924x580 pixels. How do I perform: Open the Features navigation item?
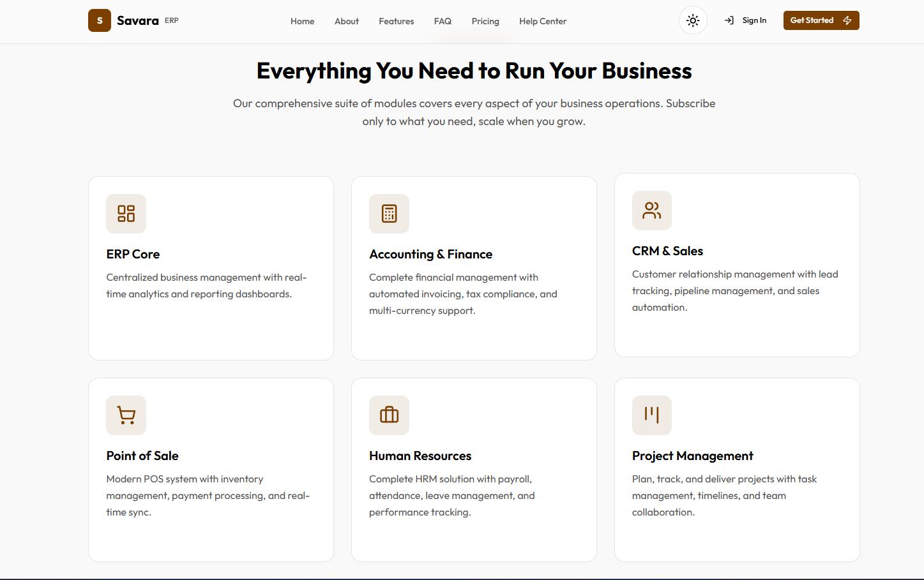(396, 21)
